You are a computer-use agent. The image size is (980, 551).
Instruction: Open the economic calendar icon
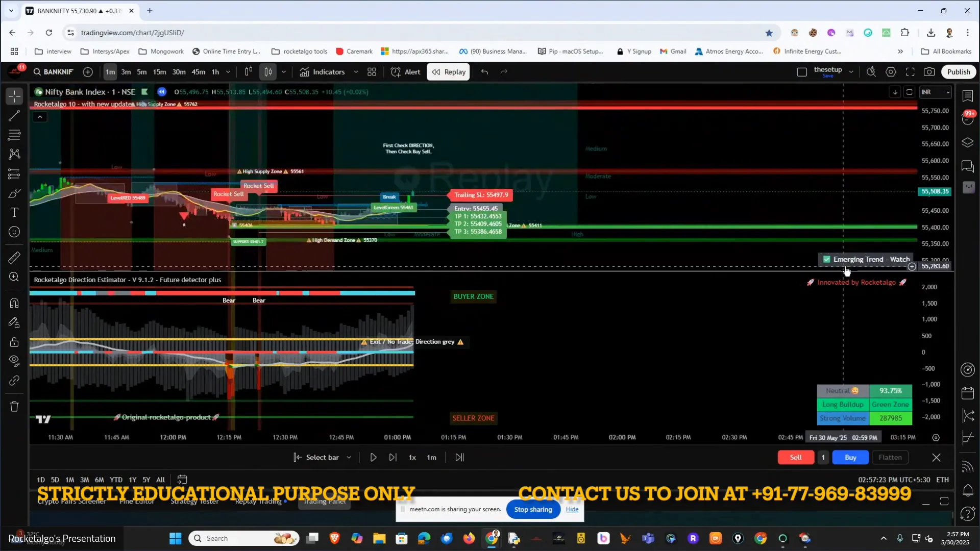(968, 393)
